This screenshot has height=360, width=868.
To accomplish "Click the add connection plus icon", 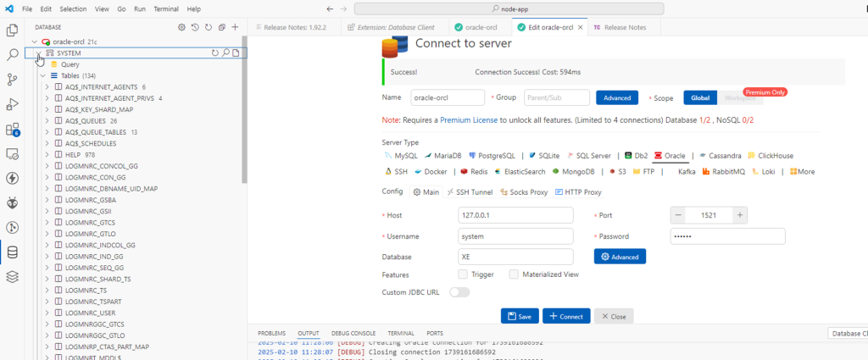I will (235, 27).
